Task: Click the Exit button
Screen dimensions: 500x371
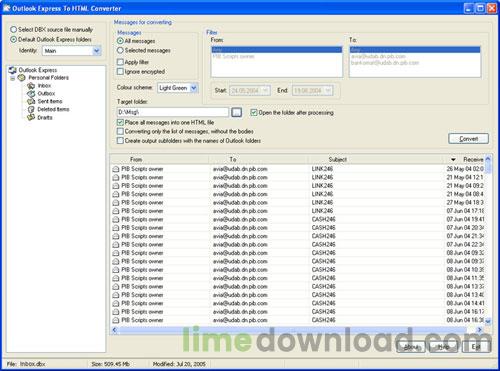Action: pyautogui.click(x=476, y=347)
